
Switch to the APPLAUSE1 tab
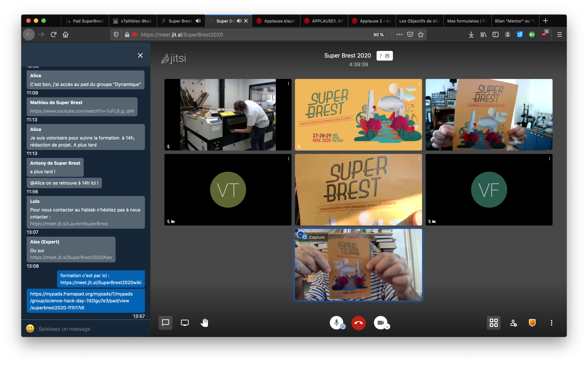coord(324,21)
